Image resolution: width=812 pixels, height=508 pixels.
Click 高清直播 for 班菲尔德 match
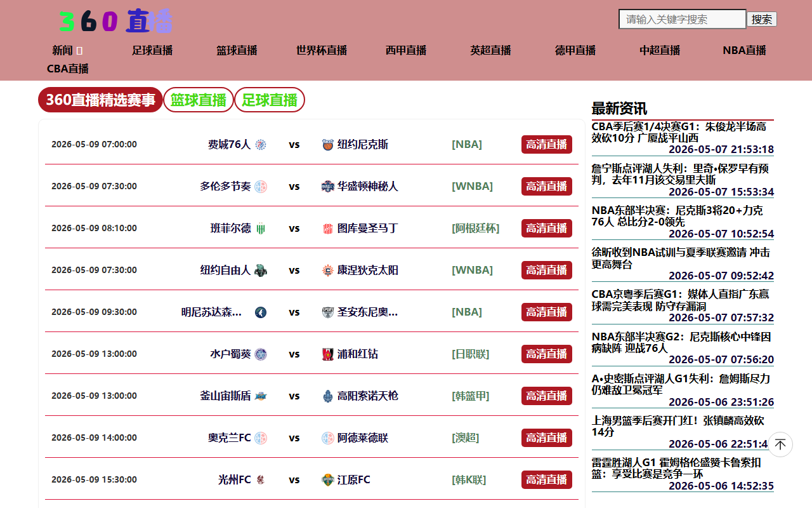point(547,229)
